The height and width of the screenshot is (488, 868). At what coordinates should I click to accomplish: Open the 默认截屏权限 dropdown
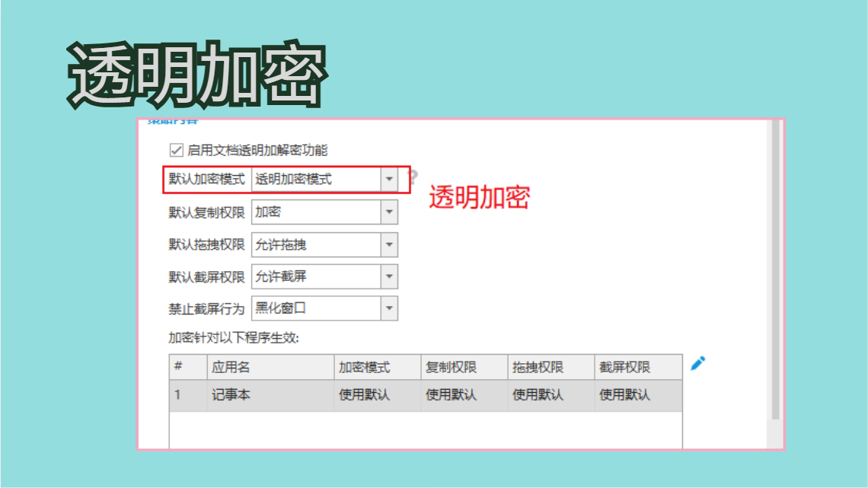point(324,276)
